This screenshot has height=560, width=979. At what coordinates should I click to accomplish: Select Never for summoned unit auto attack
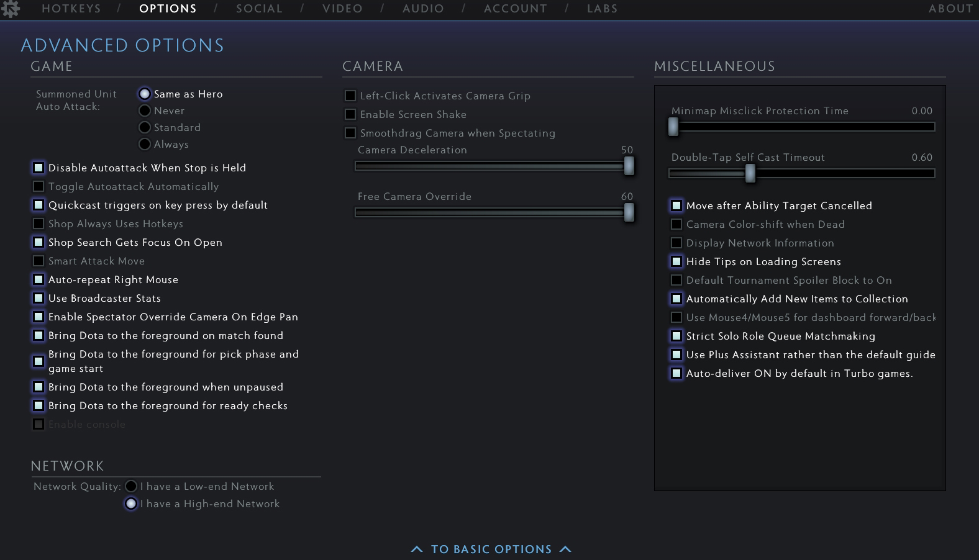click(145, 111)
